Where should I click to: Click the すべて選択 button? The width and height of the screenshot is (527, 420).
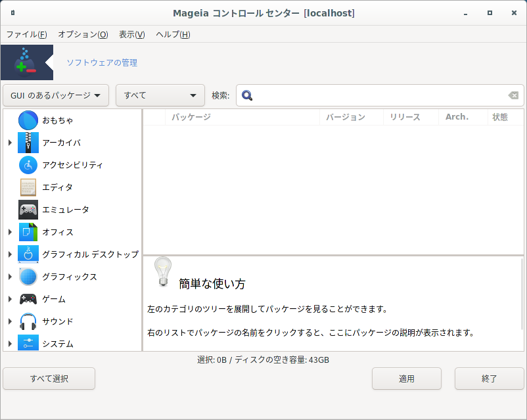click(x=49, y=379)
